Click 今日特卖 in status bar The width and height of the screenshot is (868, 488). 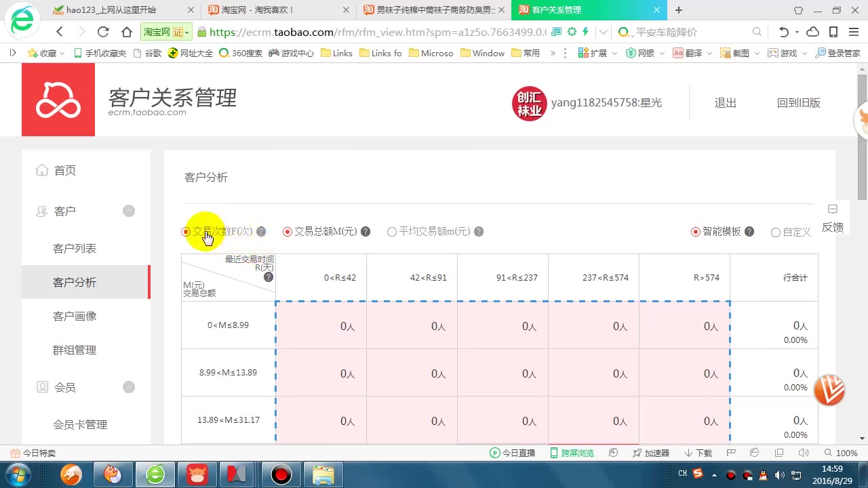33,453
